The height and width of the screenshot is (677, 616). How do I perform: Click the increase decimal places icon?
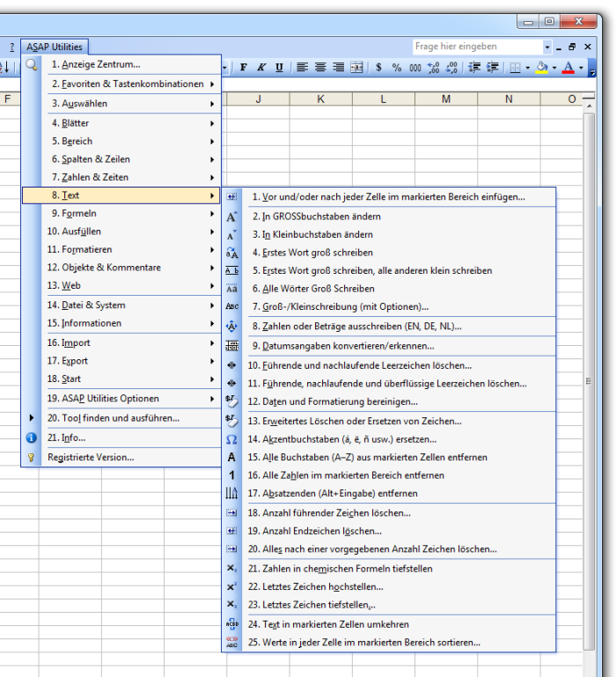(x=434, y=67)
